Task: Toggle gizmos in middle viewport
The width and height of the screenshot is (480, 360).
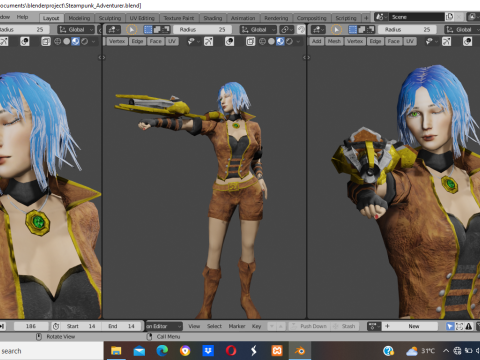Action: pyautogui.click(x=209, y=41)
